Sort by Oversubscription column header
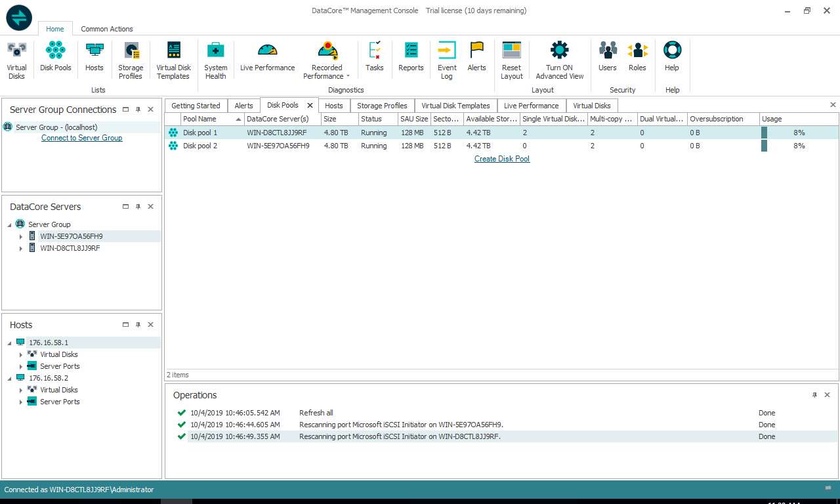The image size is (840, 504). point(723,119)
